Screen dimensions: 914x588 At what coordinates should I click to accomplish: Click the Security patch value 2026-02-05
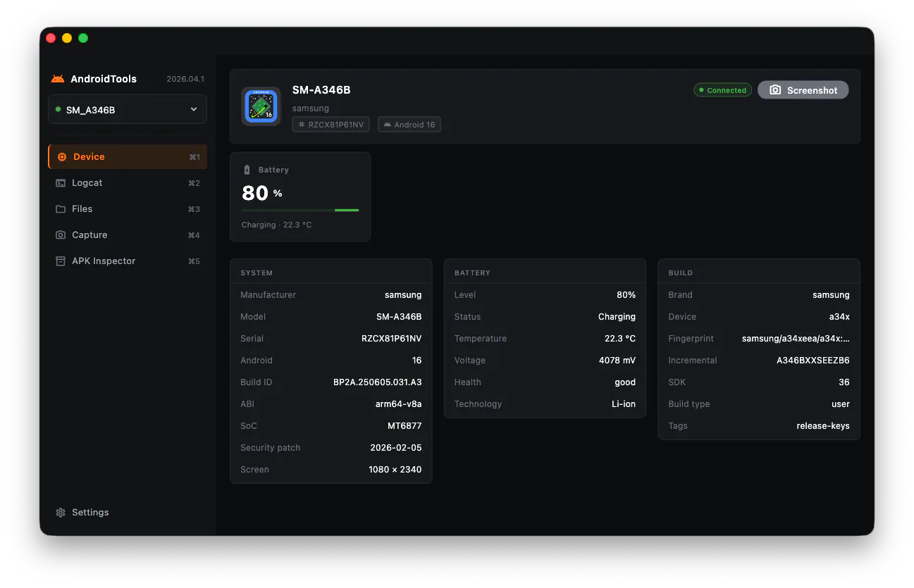[x=396, y=448]
